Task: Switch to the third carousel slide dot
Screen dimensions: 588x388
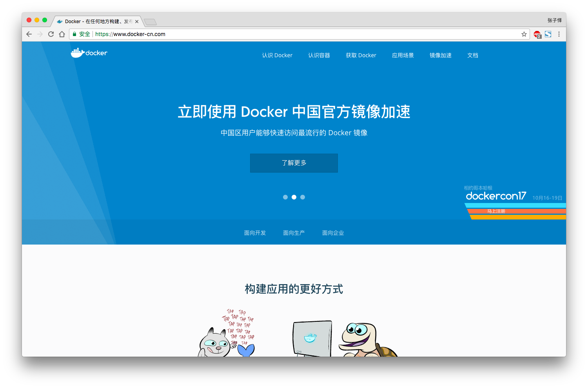Action: [x=303, y=197]
